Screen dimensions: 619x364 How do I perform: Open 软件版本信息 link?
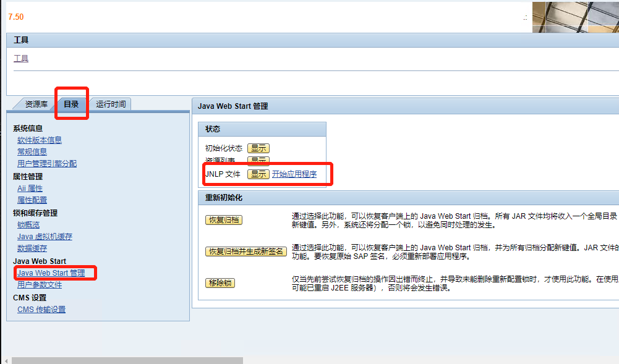point(40,140)
